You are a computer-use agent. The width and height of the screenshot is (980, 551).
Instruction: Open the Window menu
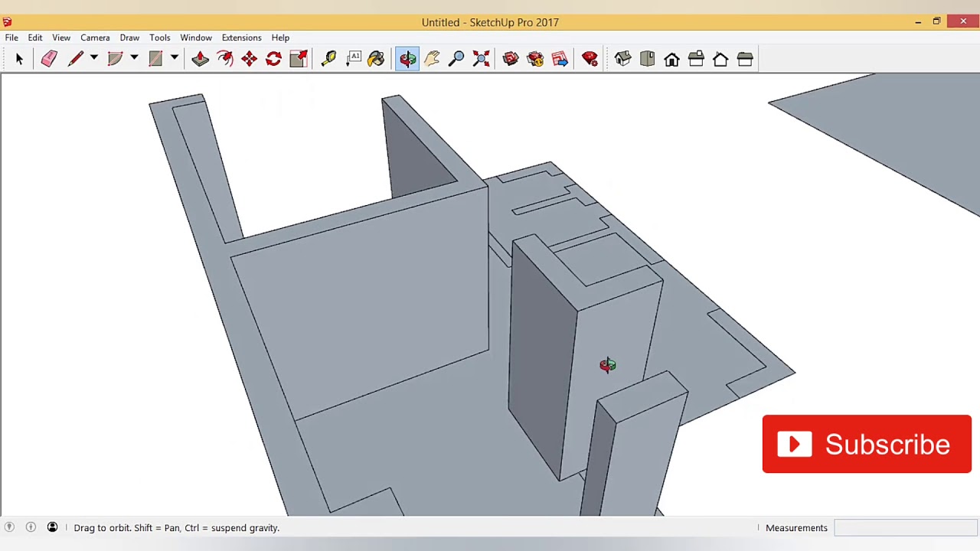tap(196, 37)
